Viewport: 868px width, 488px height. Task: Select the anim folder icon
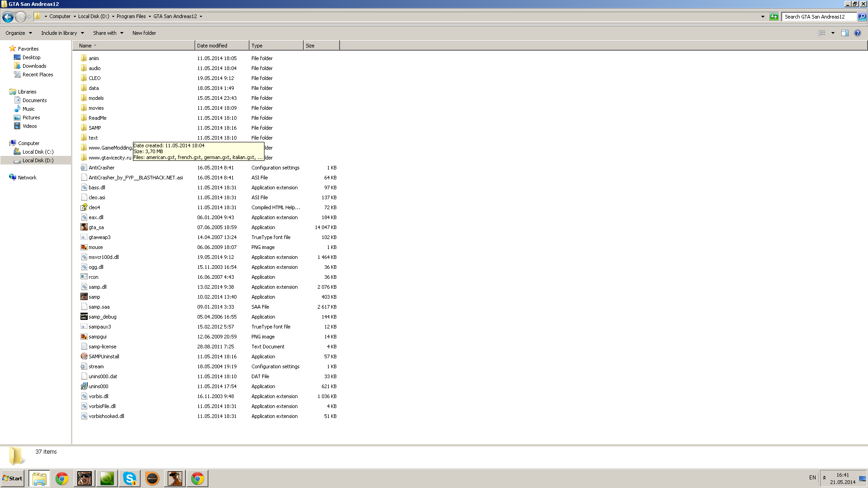coord(84,58)
